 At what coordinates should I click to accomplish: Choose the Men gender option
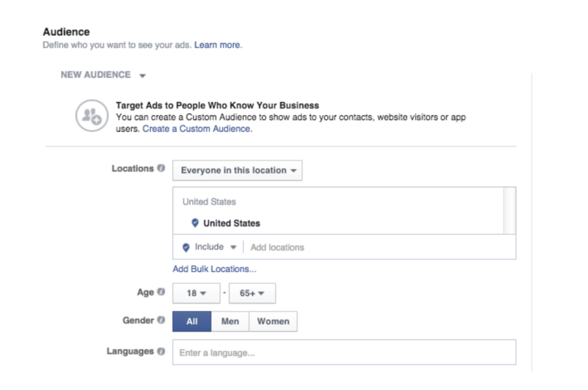coord(230,321)
